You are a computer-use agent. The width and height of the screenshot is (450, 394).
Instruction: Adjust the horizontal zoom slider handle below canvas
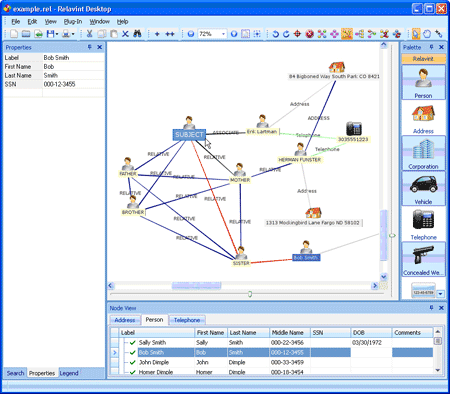click(250, 294)
